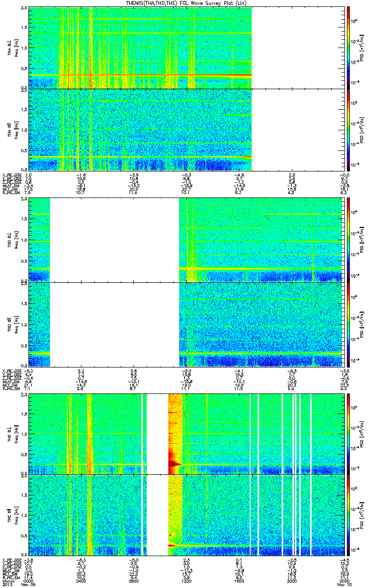Select the THA BL spectrogram panel

pos(140,48)
